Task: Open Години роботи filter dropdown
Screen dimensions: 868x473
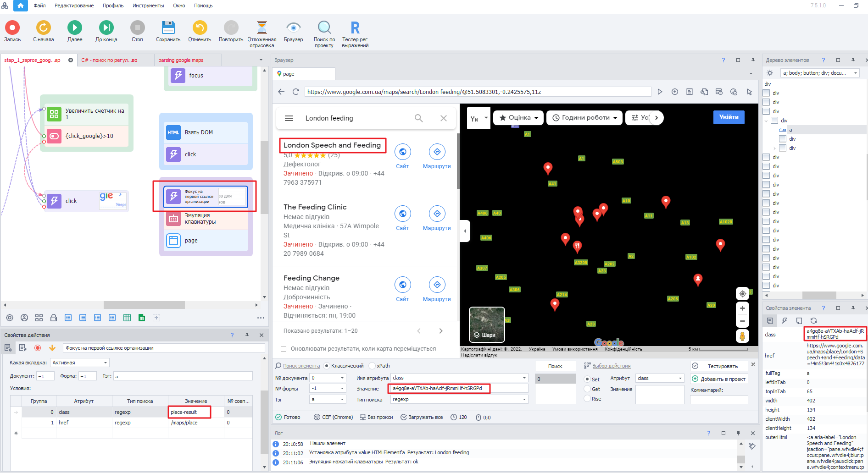Action: (x=584, y=118)
